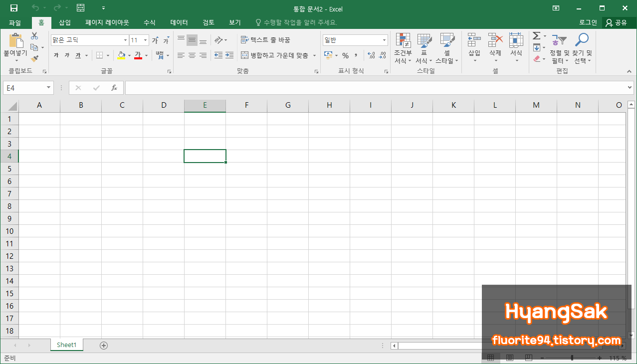Undo the last action
The height and width of the screenshot is (364, 637).
tap(35, 8)
